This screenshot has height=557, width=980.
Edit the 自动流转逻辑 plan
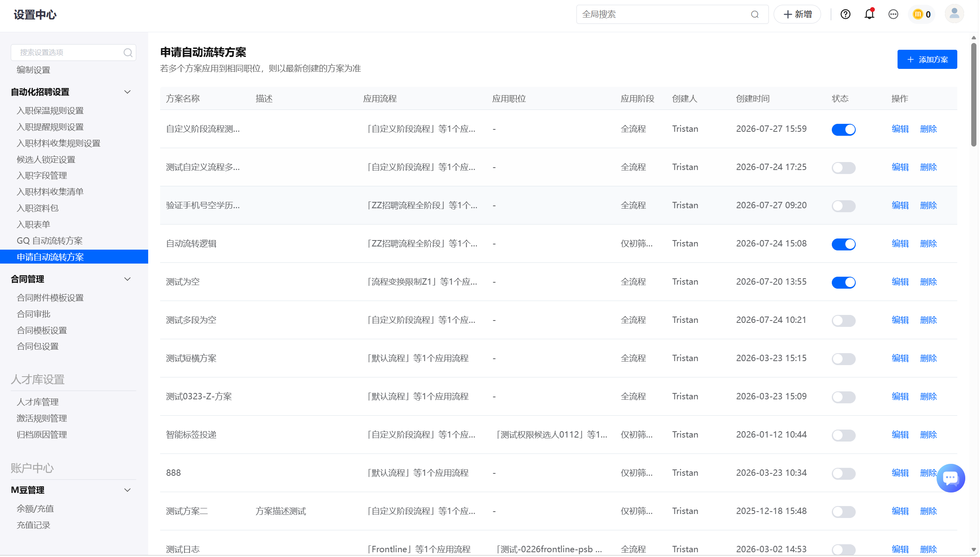point(900,244)
